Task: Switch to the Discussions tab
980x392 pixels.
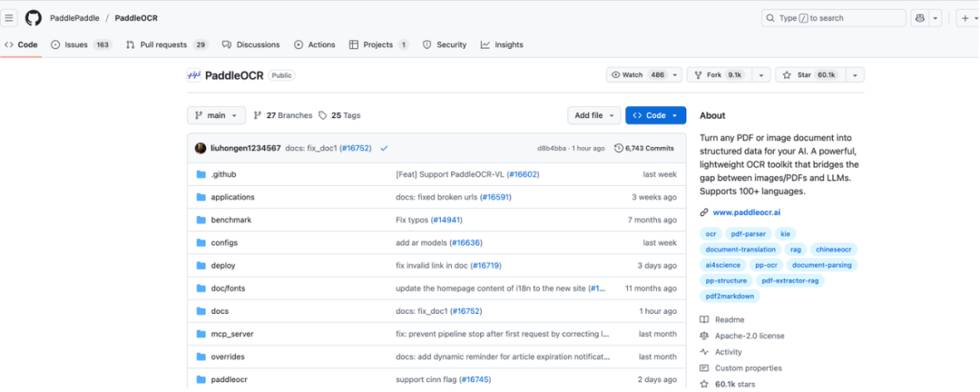Action: point(251,45)
